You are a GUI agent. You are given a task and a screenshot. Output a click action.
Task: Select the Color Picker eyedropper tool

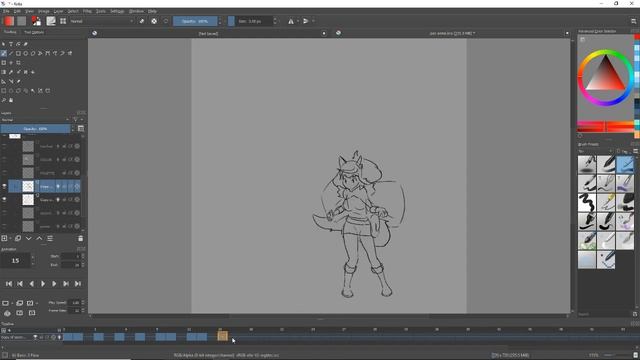[11, 72]
